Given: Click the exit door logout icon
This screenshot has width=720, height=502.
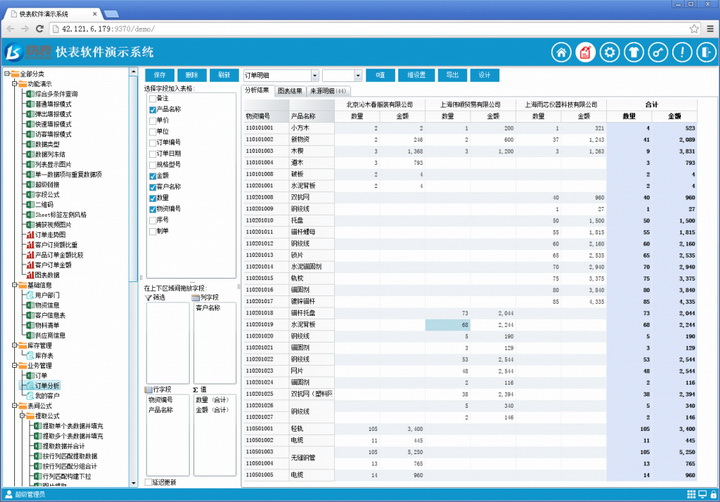Looking at the screenshot, I should point(707,52).
